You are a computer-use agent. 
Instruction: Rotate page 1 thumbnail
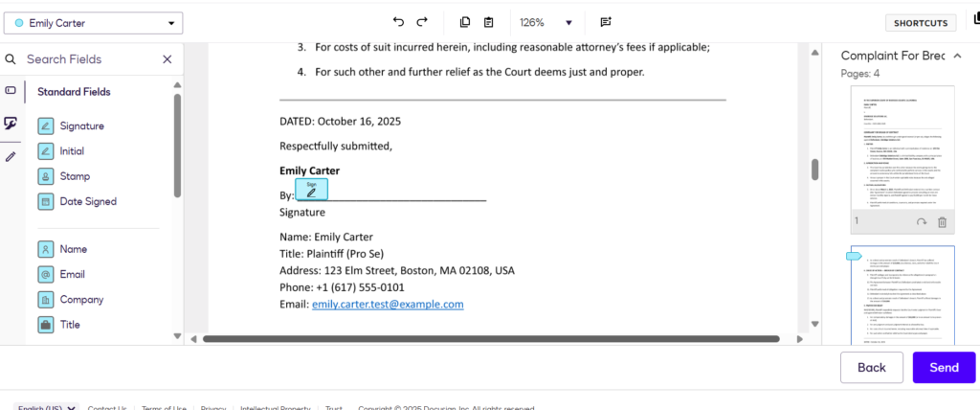pos(921,221)
